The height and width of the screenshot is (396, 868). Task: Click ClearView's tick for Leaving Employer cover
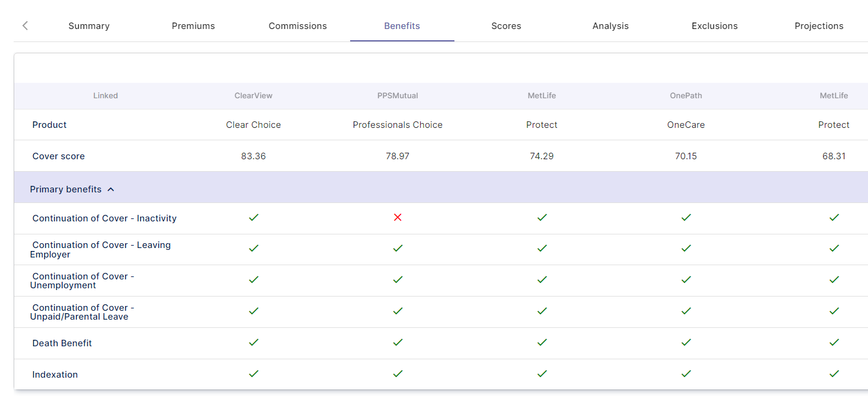point(254,248)
